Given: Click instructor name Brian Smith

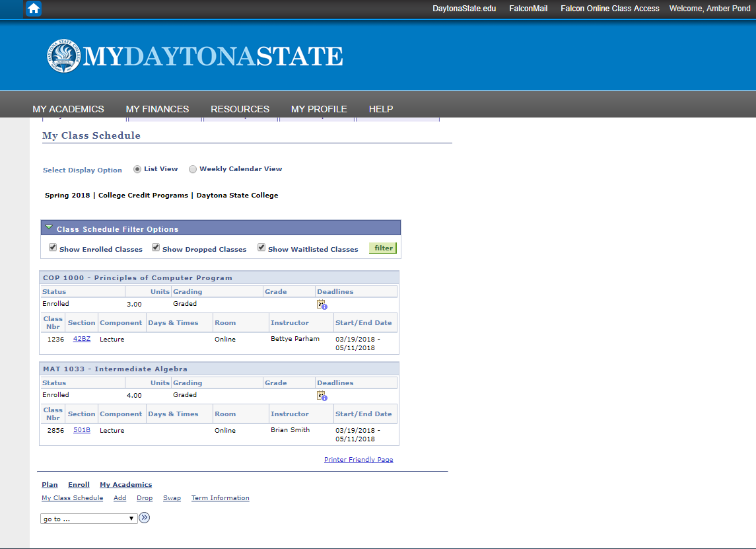Looking at the screenshot, I should [x=291, y=430].
